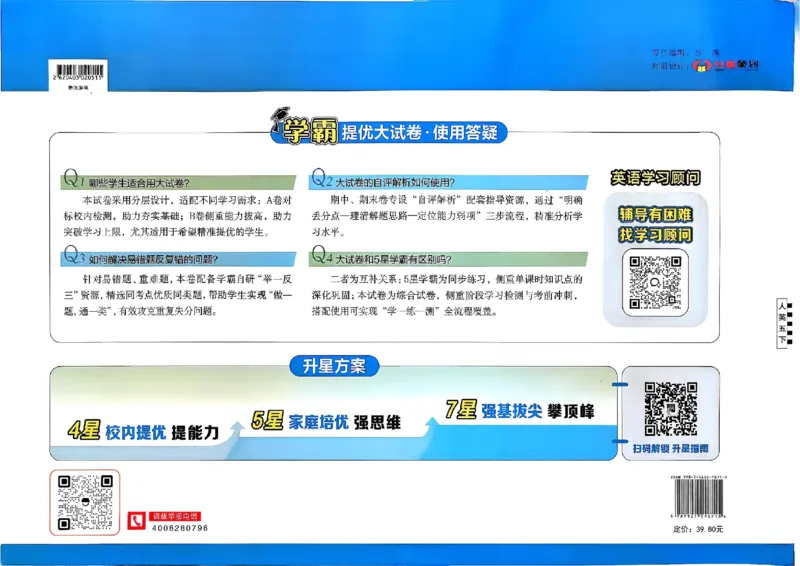
Task: Click heading 如何解决易错题反复错的问题?
Action: [x=153, y=259]
